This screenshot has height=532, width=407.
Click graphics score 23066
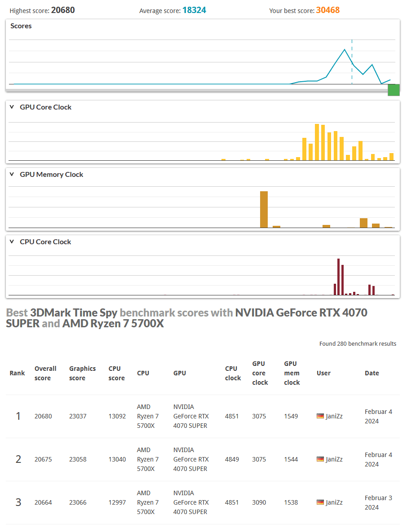78,502
